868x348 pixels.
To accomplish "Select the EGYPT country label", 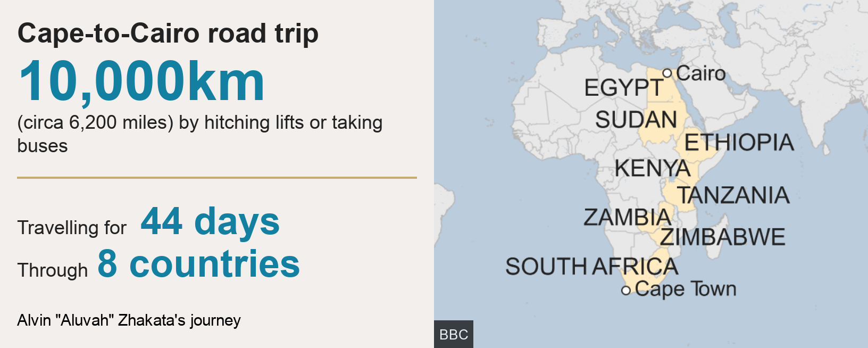I will pos(623,88).
